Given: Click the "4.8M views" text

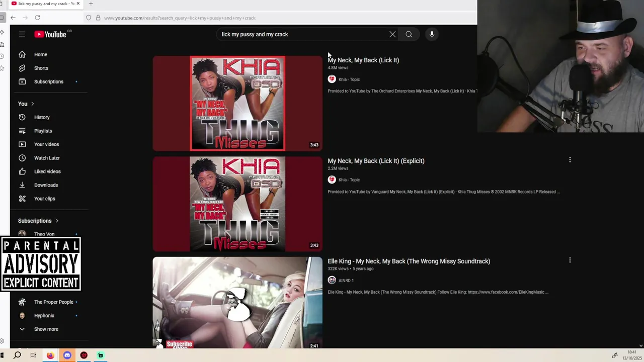Looking at the screenshot, I should [x=338, y=68].
